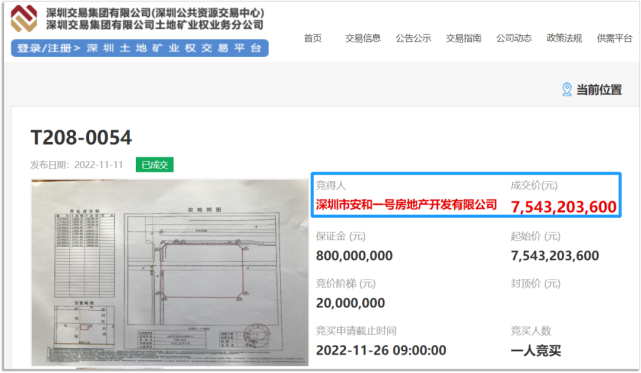The height and width of the screenshot is (373, 641).
Task: Click the location pin icon
Action: click(x=567, y=90)
